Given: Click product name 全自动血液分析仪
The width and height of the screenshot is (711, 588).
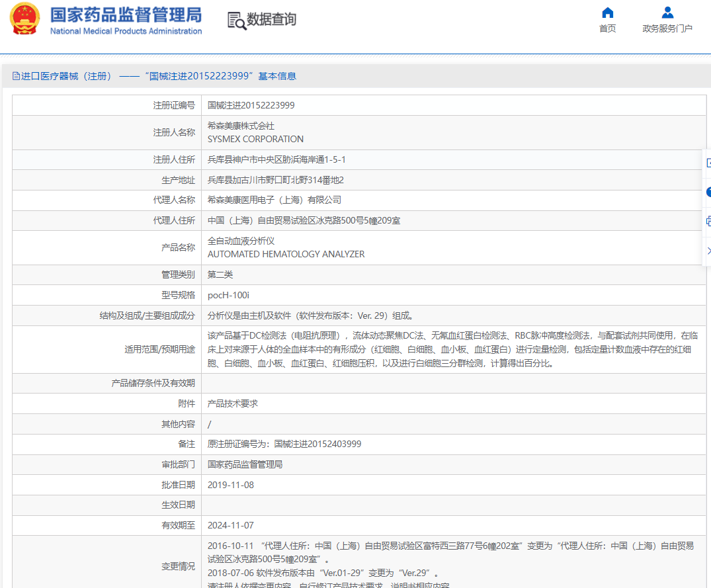Looking at the screenshot, I should 241,241.
